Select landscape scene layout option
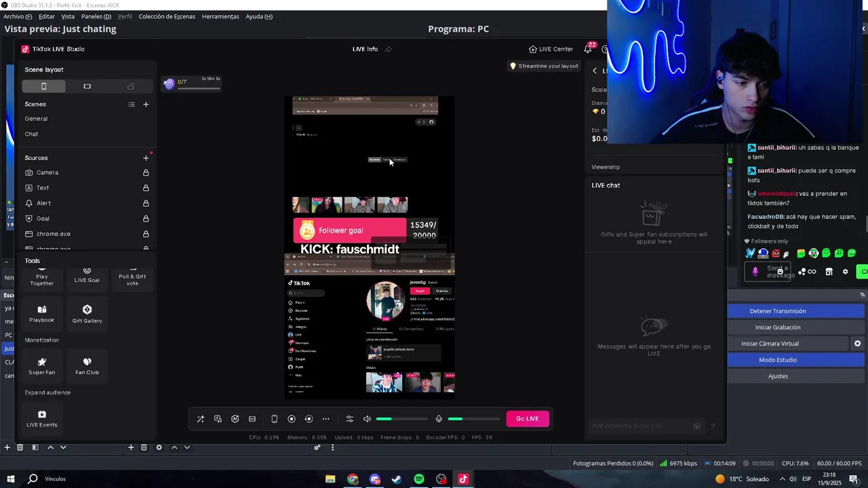This screenshot has height=488, width=868. pos(87,86)
